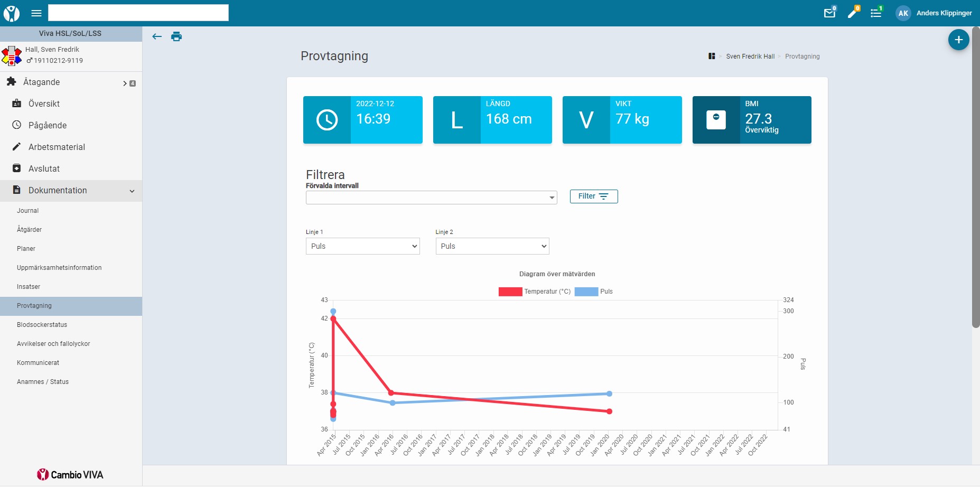The width and height of the screenshot is (980, 488).
Task: Click the clock icon on the date card
Action: [327, 120]
